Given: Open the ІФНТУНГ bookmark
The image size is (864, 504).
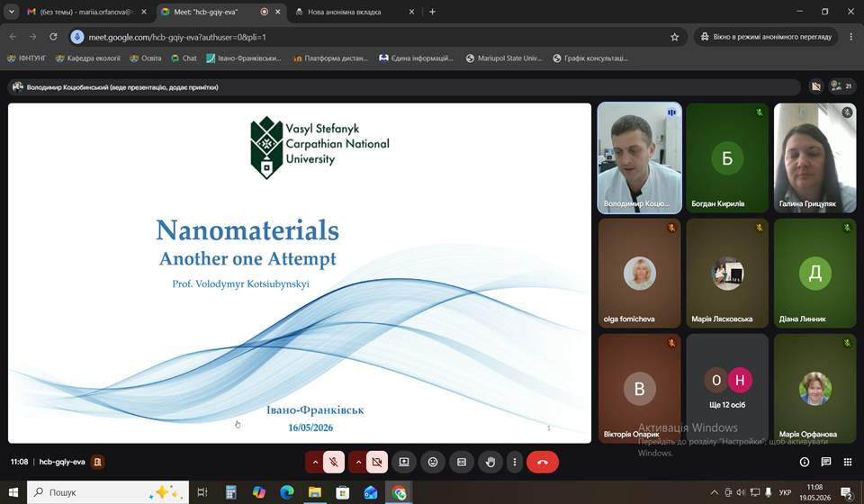Looking at the screenshot, I should coord(26,58).
